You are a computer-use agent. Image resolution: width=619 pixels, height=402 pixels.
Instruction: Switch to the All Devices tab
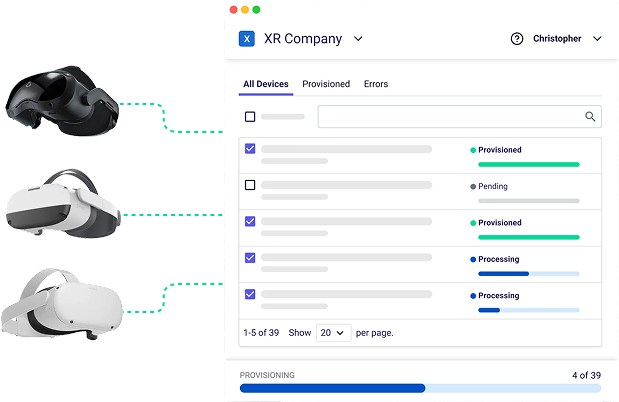click(x=266, y=84)
